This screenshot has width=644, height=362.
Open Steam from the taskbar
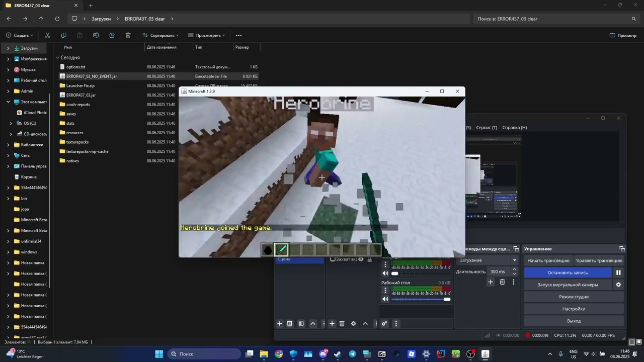click(x=338, y=354)
